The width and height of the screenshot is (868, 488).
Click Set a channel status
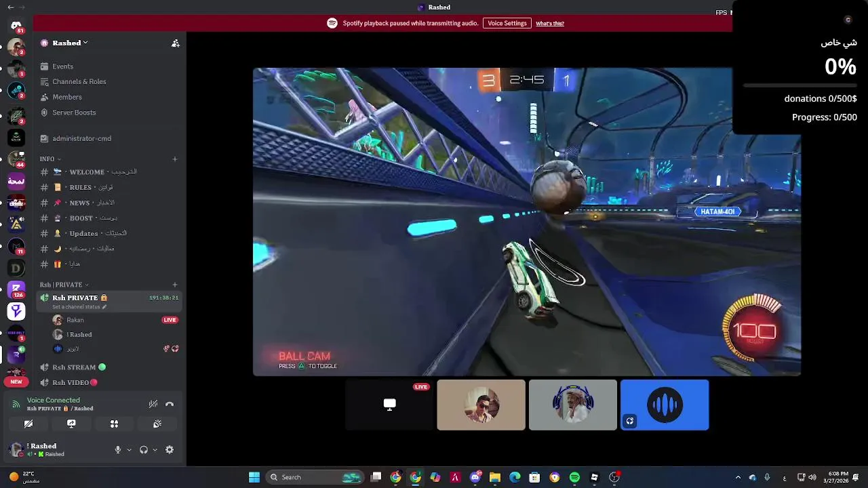click(79, 307)
